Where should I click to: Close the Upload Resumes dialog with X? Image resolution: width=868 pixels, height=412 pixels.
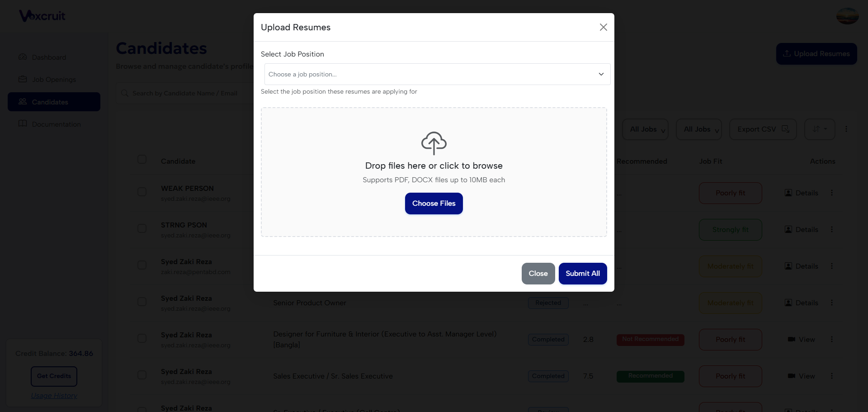(x=603, y=27)
